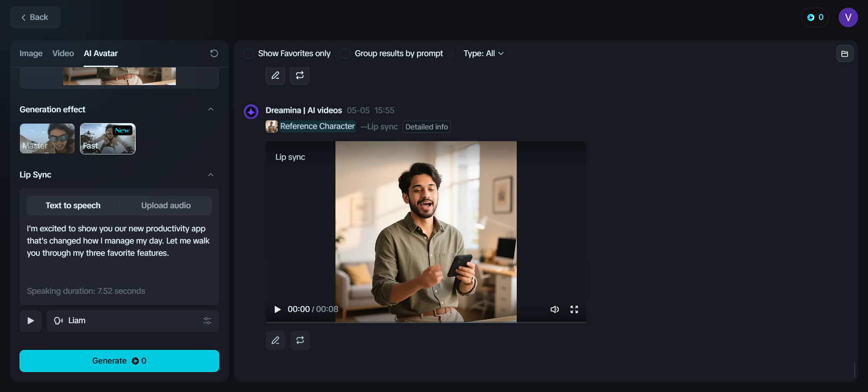The image size is (868, 392).
Task: Click the Generate button
Action: coord(119,361)
